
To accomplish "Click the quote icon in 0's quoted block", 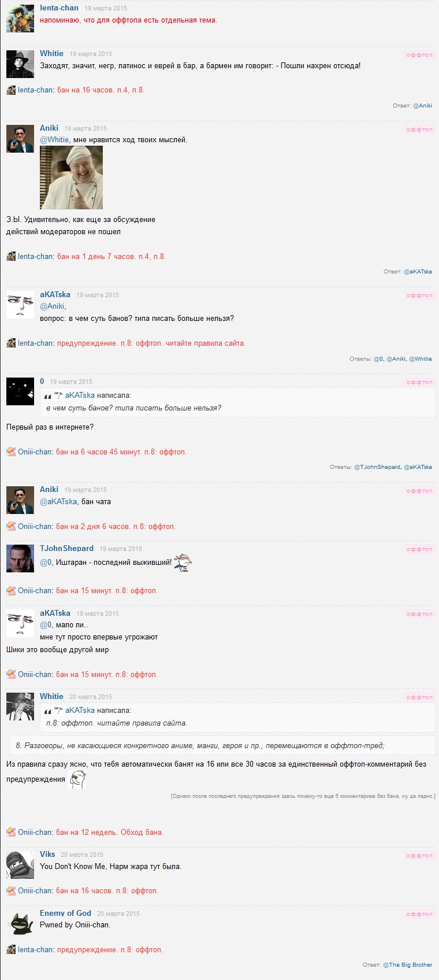I will [x=48, y=396].
